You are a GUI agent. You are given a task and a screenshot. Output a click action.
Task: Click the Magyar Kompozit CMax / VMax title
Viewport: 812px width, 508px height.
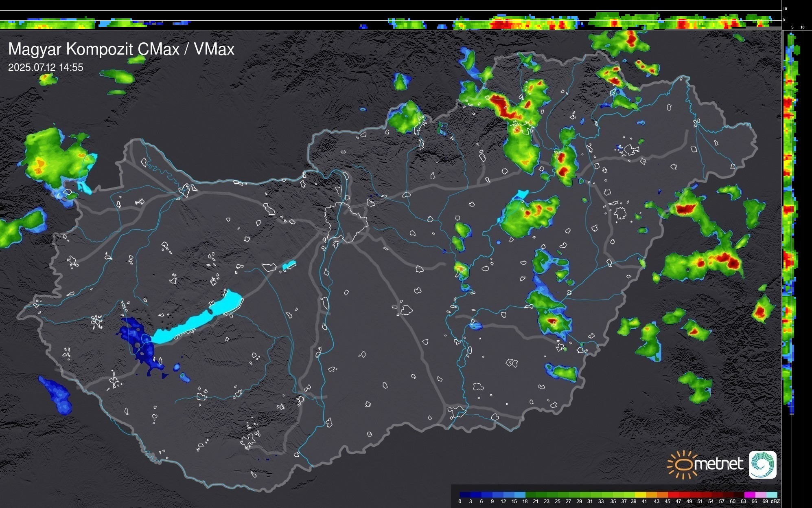pyautogui.click(x=121, y=49)
